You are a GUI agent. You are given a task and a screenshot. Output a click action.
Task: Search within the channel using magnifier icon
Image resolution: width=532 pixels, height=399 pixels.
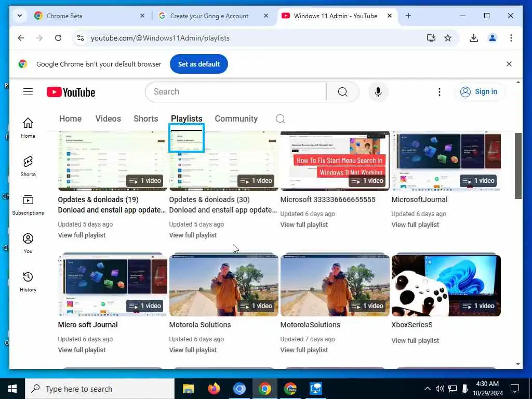pos(280,119)
